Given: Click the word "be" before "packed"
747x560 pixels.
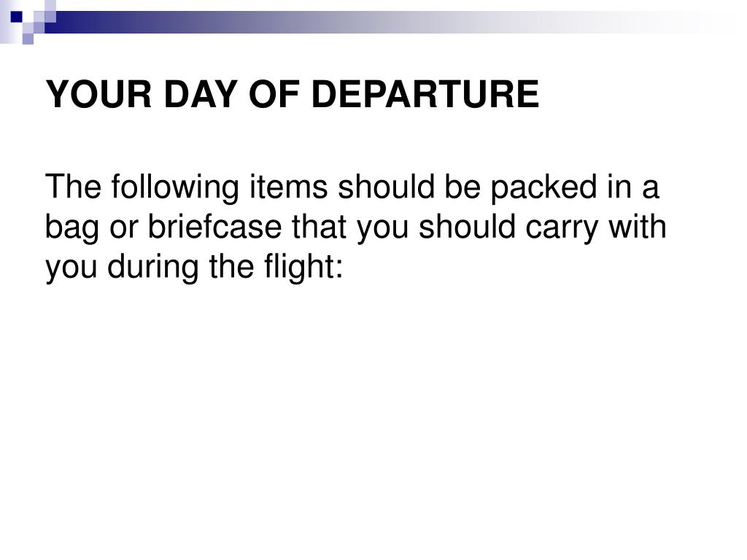Looking at the screenshot, I should tap(462, 187).
